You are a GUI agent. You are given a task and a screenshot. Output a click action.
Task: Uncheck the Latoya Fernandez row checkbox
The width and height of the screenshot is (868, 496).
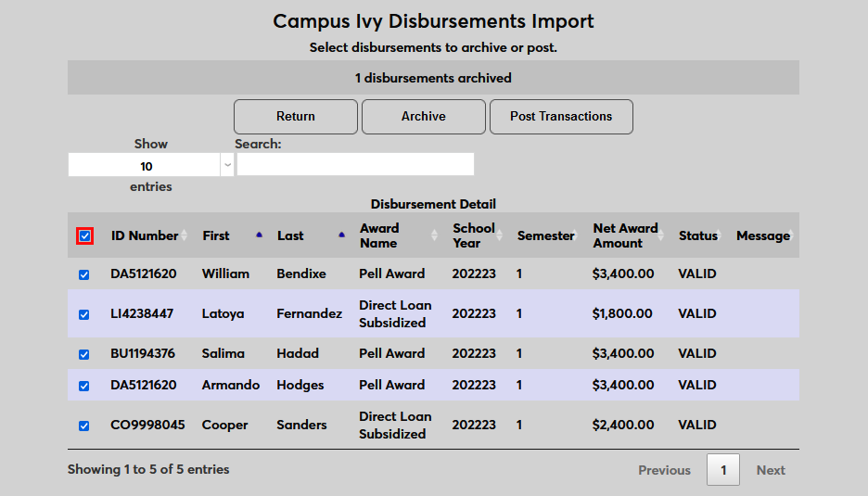(x=84, y=314)
